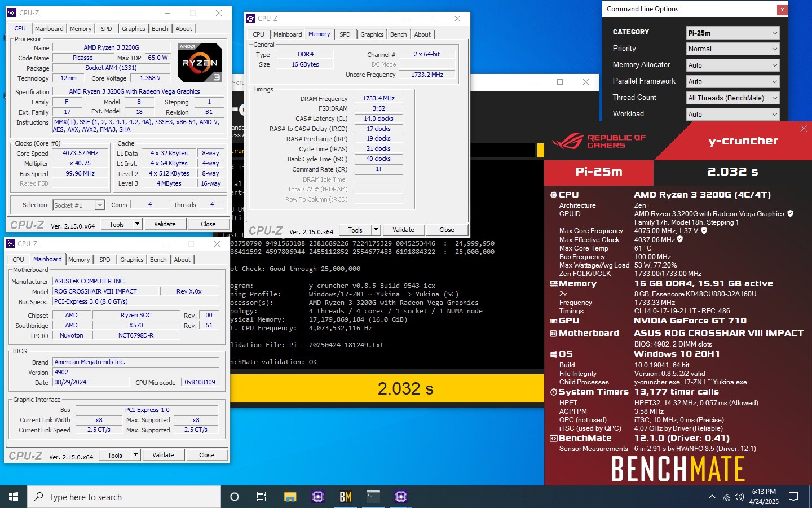Maximize the y-cruncher console window
The height and width of the screenshot is (508, 812).
pos(560,82)
